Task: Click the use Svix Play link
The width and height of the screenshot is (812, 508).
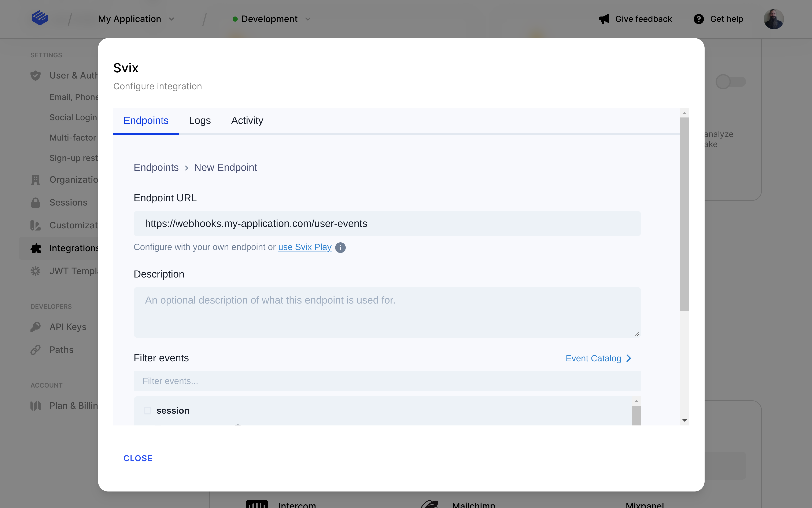Action: click(305, 247)
